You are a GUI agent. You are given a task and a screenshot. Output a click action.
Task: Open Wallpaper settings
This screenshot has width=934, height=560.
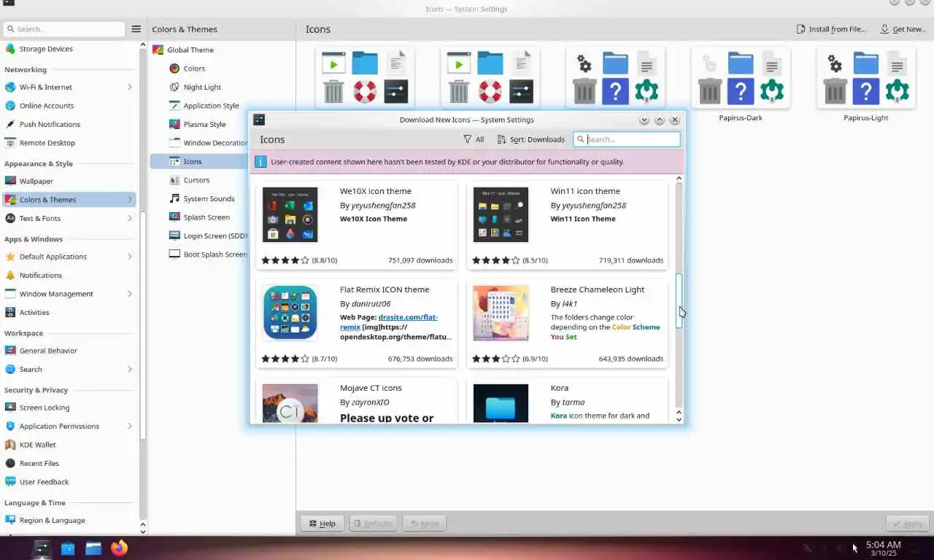70,181
